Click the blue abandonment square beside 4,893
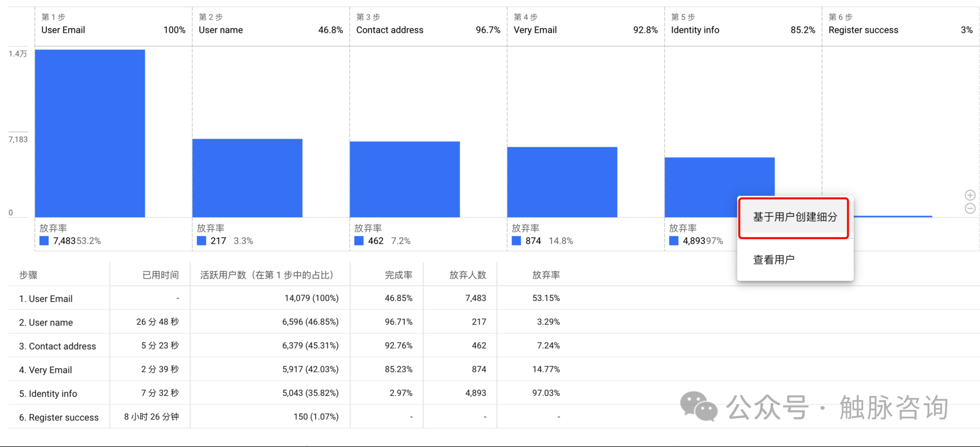The width and height of the screenshot is (980, 447). pos(673,241)
